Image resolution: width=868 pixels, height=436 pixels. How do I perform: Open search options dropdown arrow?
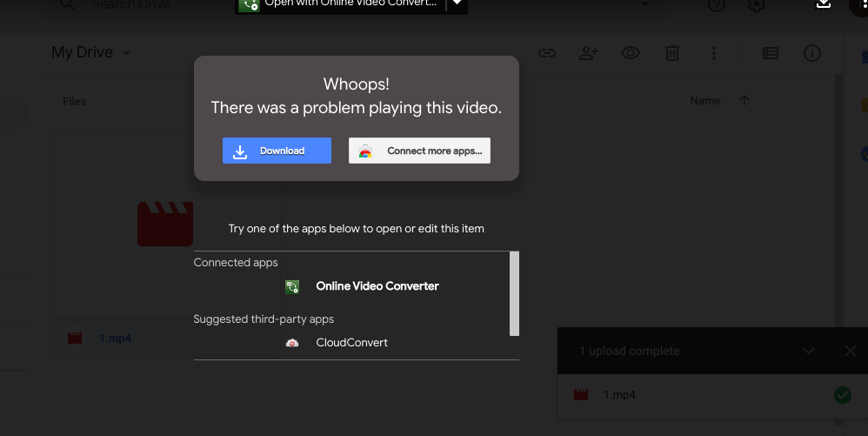coord(644,3)
